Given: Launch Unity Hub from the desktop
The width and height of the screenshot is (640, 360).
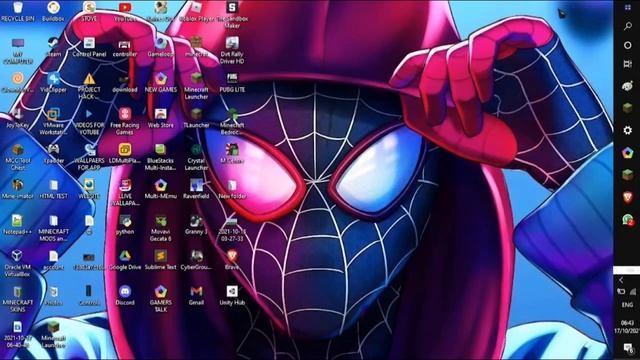Looking at the screenshot, I should coord(232,296).
